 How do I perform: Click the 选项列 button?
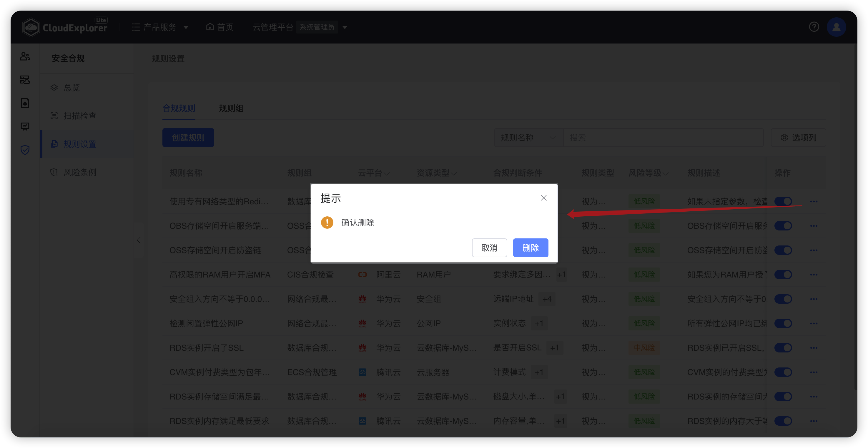coord(798,138)
